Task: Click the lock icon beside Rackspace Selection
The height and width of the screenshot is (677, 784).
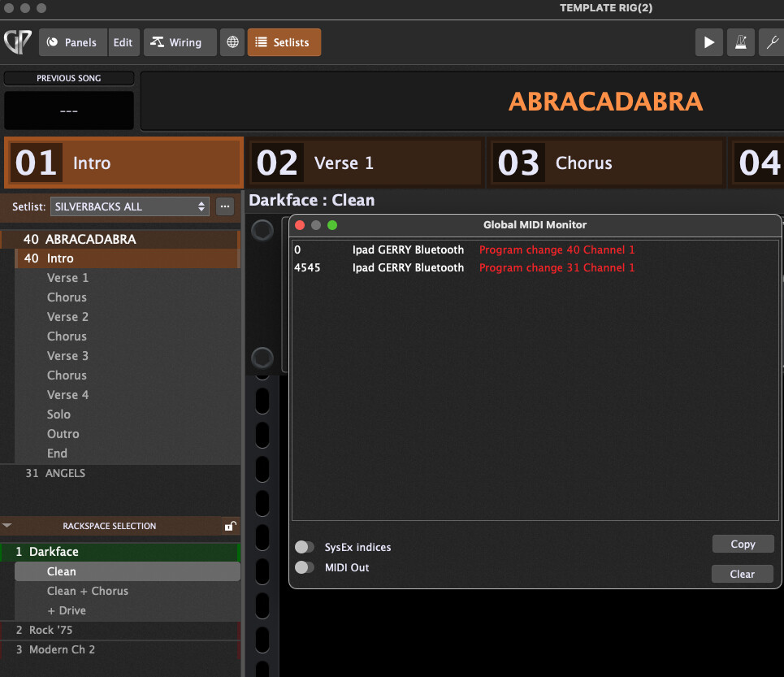Action: (x=230, y=527)
